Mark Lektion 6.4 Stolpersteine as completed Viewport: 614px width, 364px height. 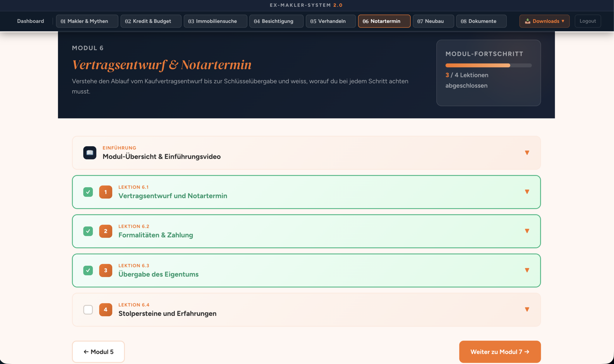tap(88, 310)
